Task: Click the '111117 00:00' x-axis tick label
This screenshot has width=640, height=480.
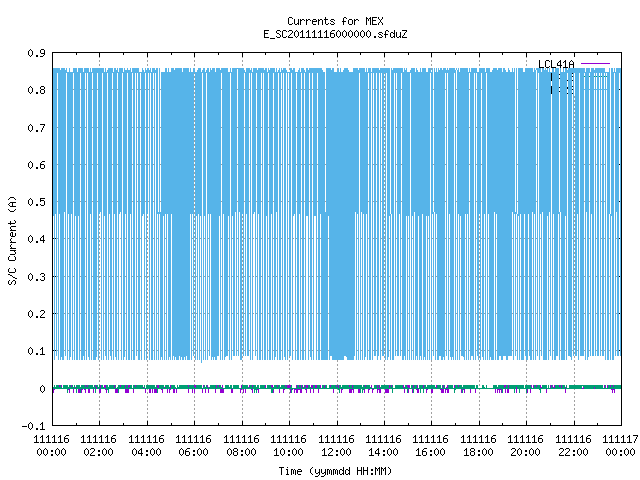Action: [x=620, y=446]
